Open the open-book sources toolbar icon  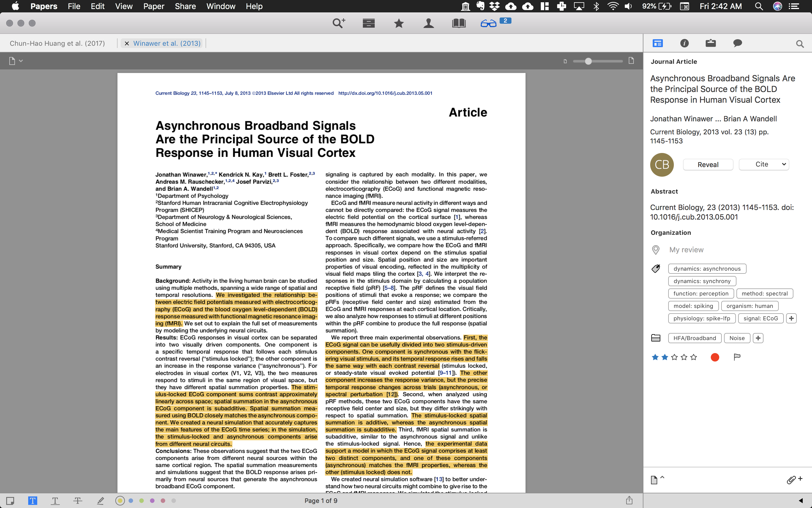tap(459, 23)
